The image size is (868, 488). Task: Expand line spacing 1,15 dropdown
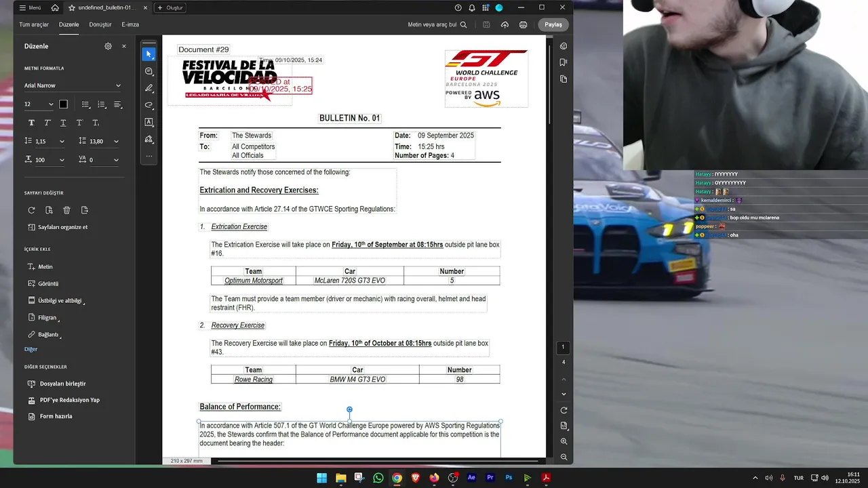point(62,142)
